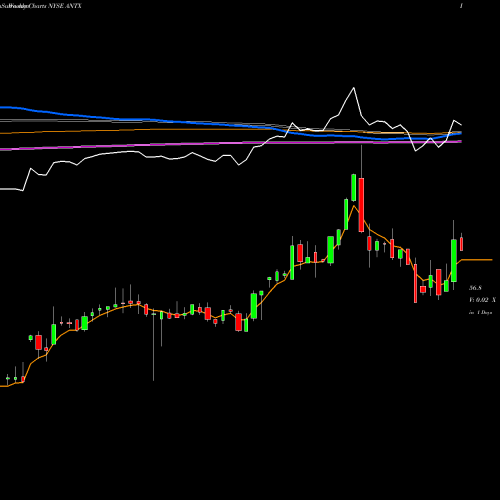Screen dimensions: 500x500
Task: Click the tall green candle just before the peak red candle
Action: pyautogui.click(x=354, y=188)
